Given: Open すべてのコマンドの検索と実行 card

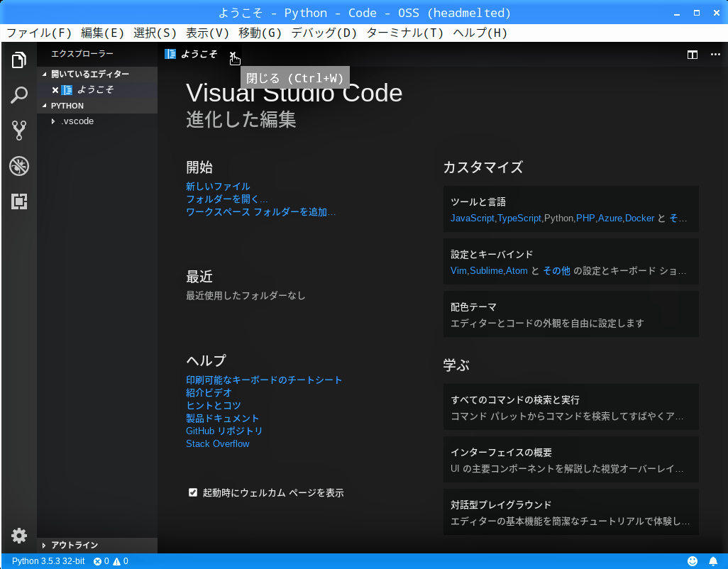Looking at the screenshot, I should click(x=571, y=407).
